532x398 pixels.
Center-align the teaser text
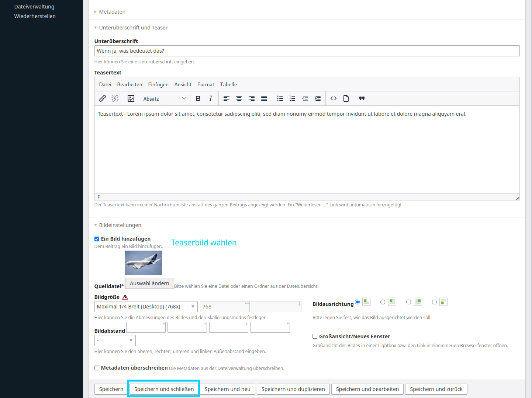coord(239,98)
